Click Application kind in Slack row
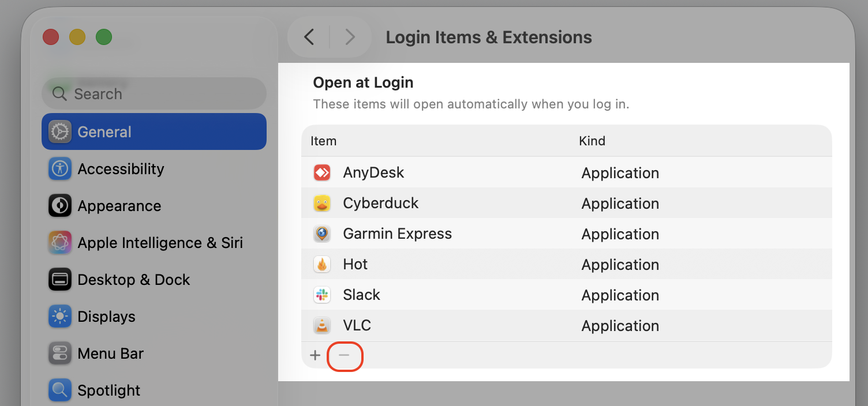The width and height of the screenshot is (868, 406). (620, 295)
